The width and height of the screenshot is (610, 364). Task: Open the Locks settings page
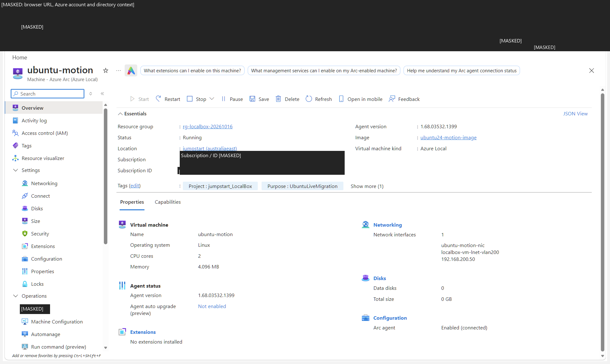pyautogui.click(x=37, y=284)
